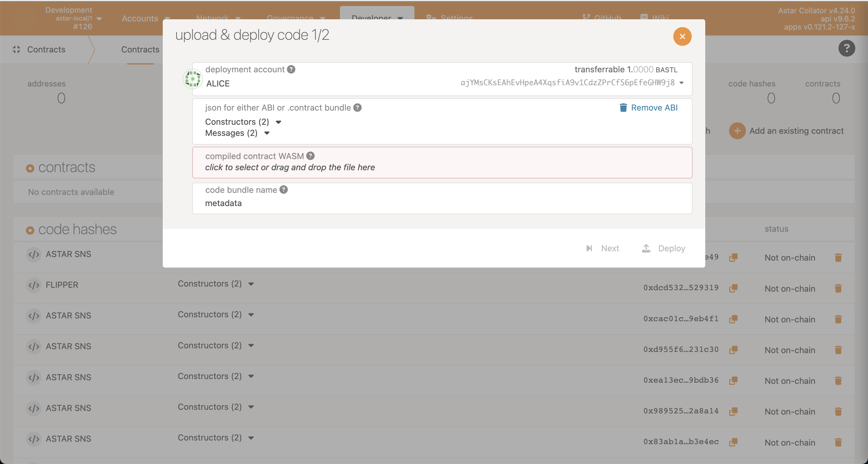Viewport: 868px width, 464px height.
Task: Click ALICE's identicon avatar
Action: coord(193,79)
